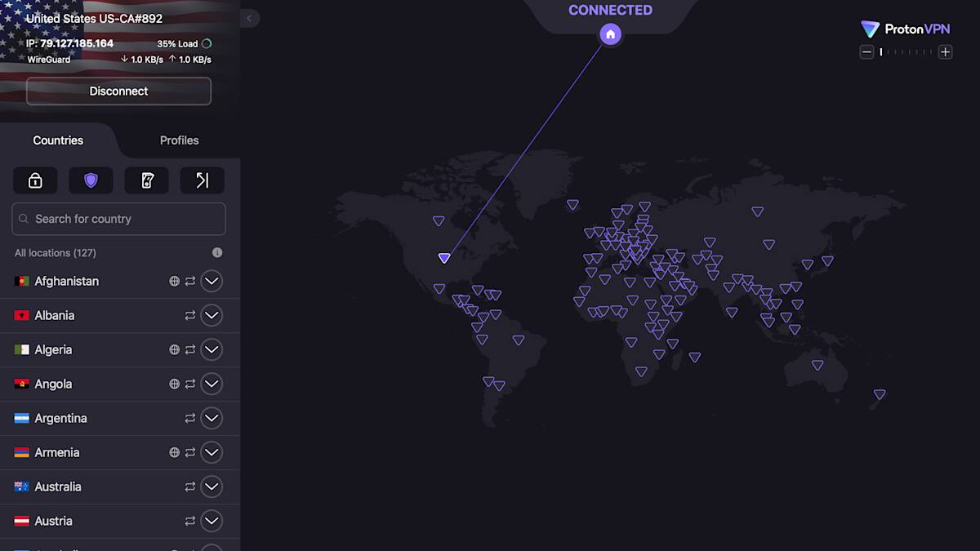This screenshot has height=551, width=980.
Task: Collapse the sidebar with the left chevron
Action: pos(250,18)
